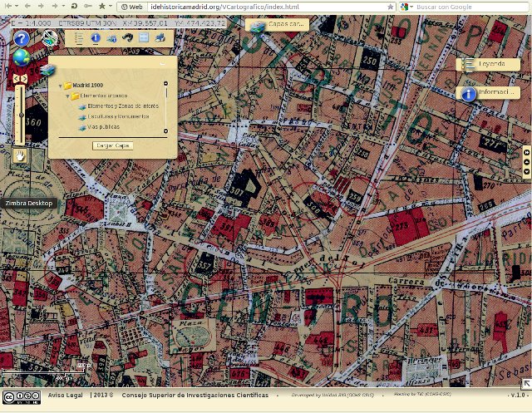Click the legend list icon in toolbar

click(79, 38)
